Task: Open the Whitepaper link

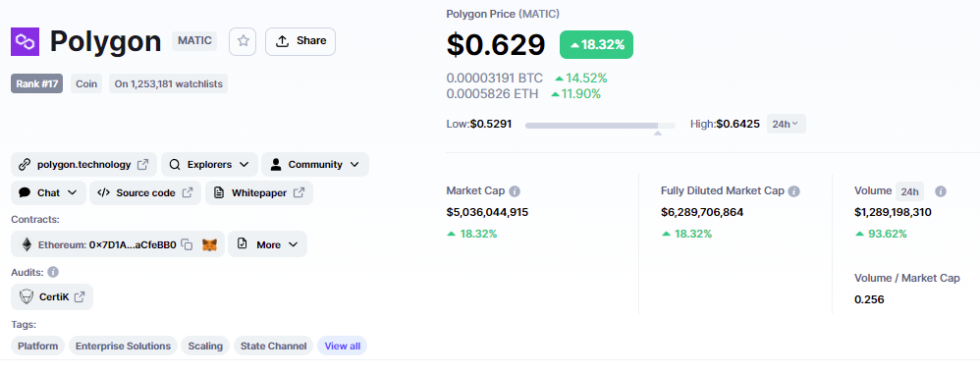Action: point(259,192)
